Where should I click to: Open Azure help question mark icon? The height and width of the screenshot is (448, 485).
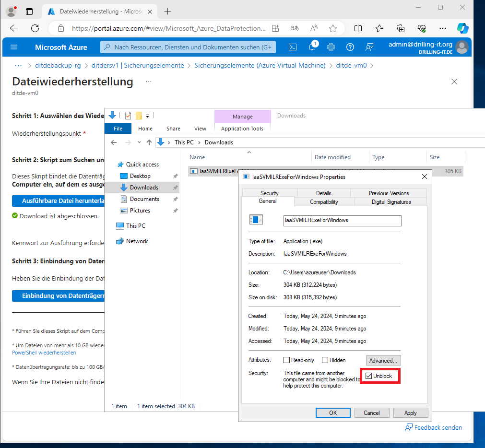click(x=350, y=47)
